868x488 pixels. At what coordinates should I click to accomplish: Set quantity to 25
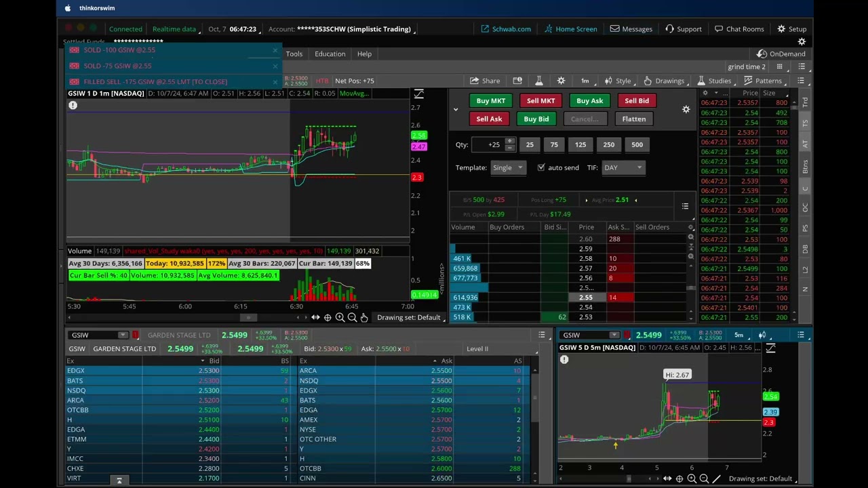click(x=530, y=144)
